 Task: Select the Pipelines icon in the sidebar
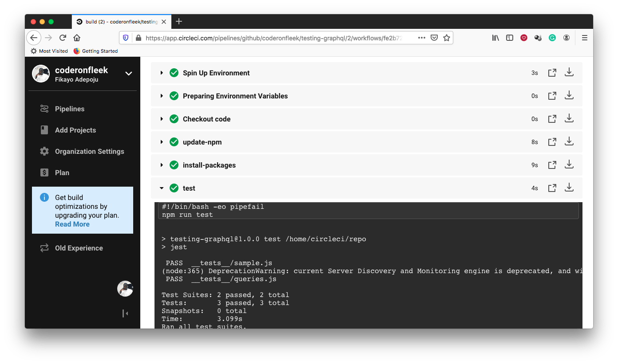(x=44, y=109)
